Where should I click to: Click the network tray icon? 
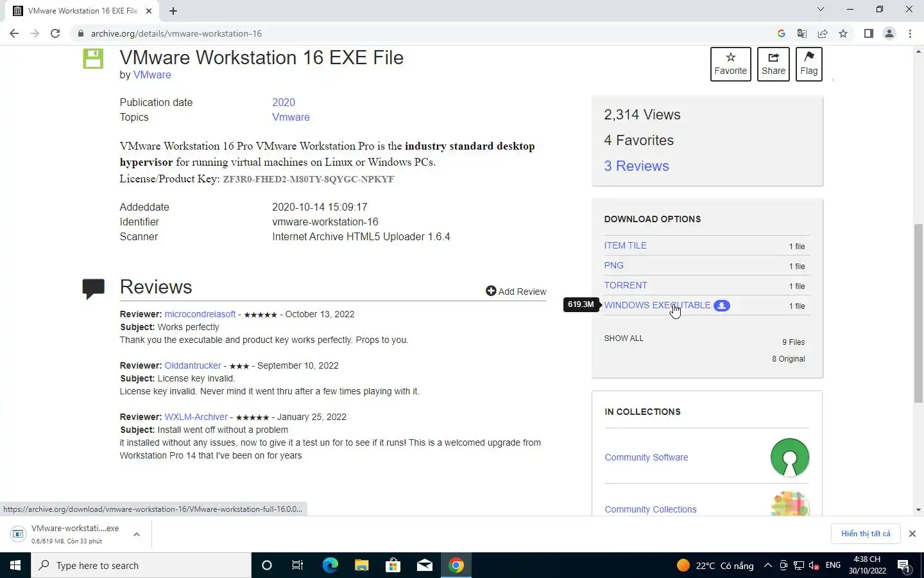(799, 565)
